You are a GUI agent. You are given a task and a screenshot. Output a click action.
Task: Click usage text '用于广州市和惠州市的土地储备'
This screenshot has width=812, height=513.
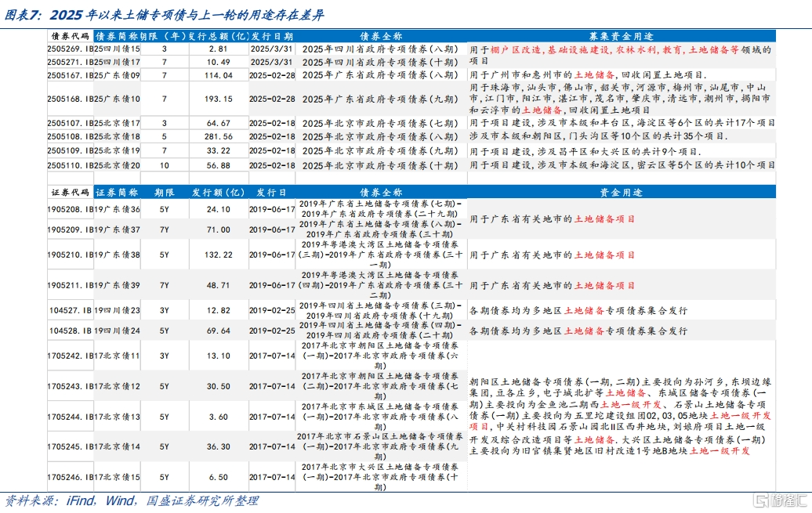point(542,75)
